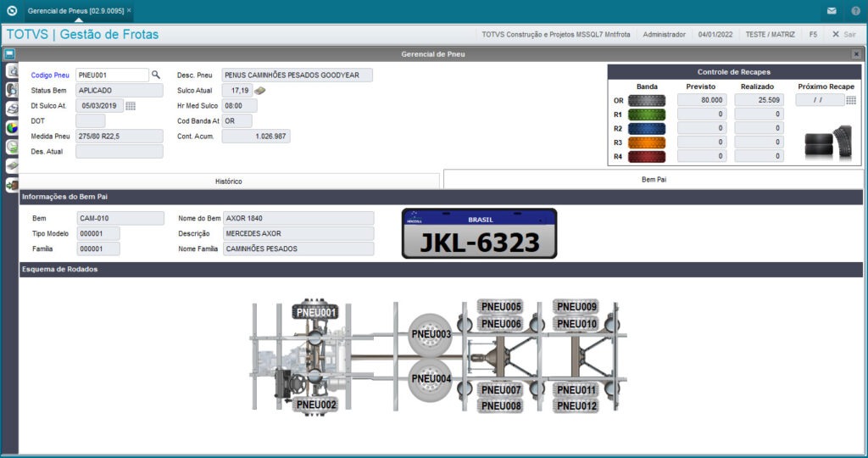This screenshot has height=458, width=868.
Task: Click the magnifier lookup next to Codigo Pneu
Action: 156,75
